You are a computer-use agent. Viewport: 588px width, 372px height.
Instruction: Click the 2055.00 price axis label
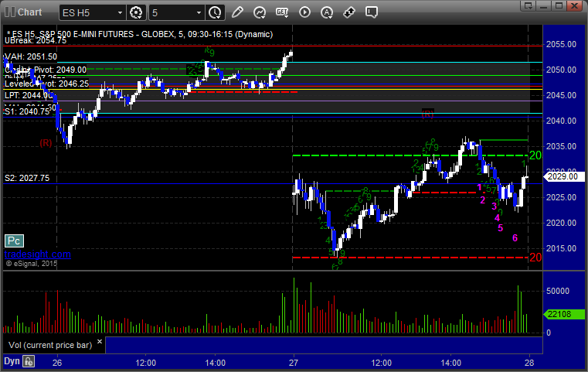[x=561, y=44]
